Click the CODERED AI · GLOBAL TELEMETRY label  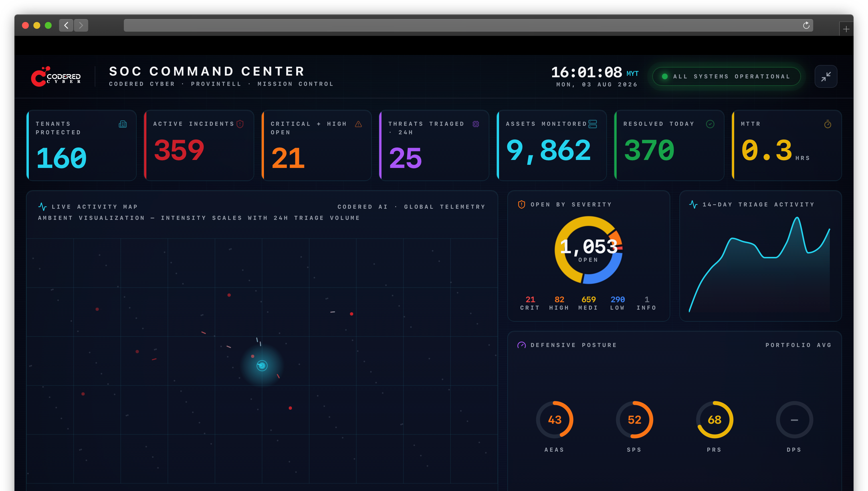(x=411, y=207)
